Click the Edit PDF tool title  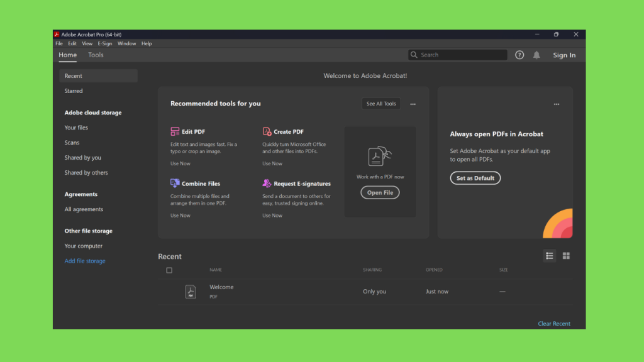pyautogui.click(x=194, y=132)
